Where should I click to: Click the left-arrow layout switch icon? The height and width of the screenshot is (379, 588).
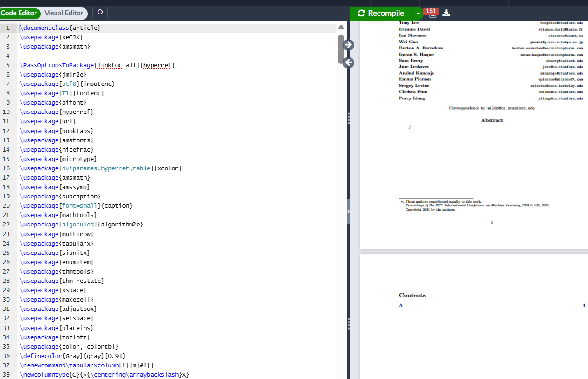click(x=348, y=62)
